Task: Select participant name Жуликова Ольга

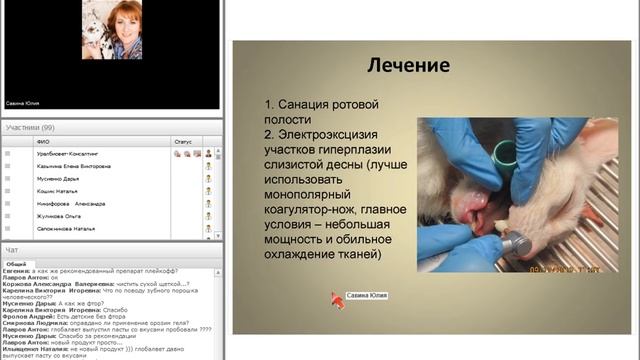Action: [x=58, y=216]
